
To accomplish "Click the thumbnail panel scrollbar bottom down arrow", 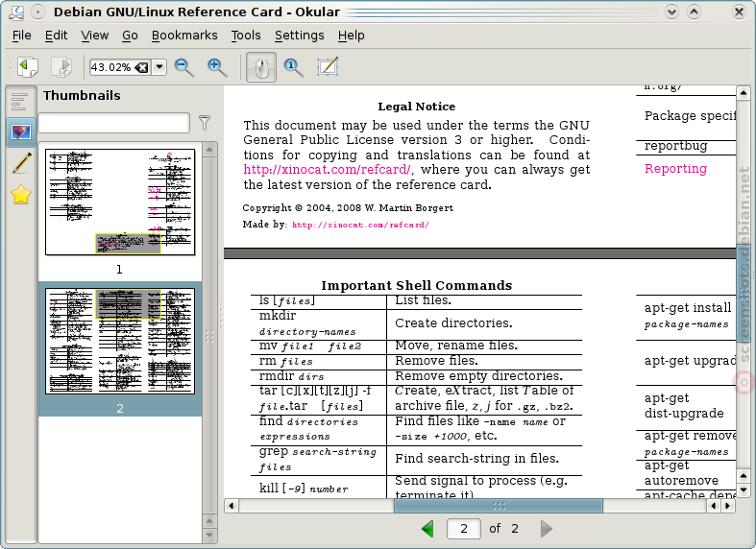I will (209, 535).
